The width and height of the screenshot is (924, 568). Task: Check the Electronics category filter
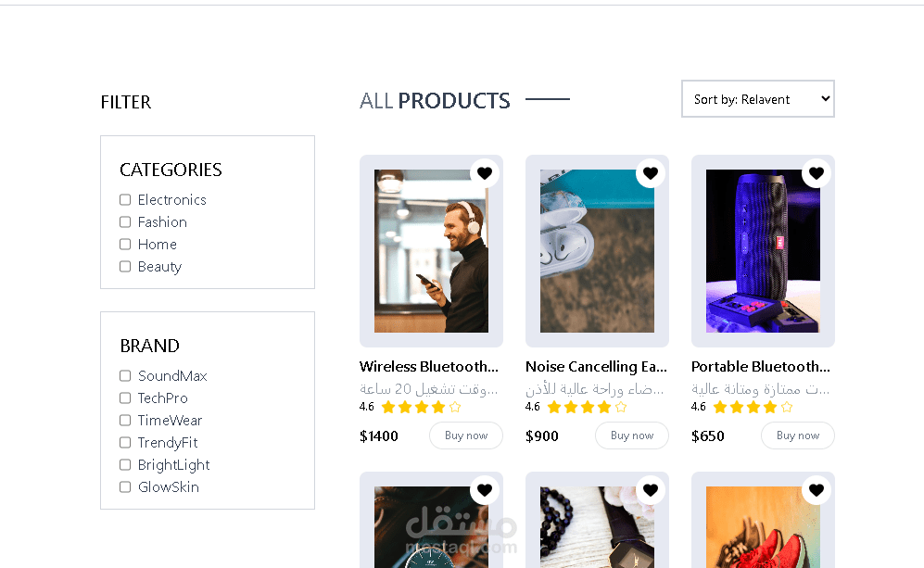[x=125, y=200]
